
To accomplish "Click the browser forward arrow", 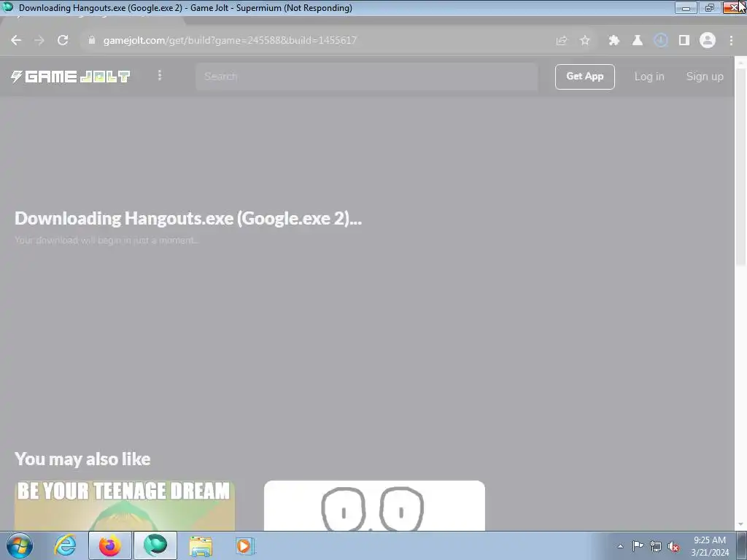I will click(x=39, y=41).
